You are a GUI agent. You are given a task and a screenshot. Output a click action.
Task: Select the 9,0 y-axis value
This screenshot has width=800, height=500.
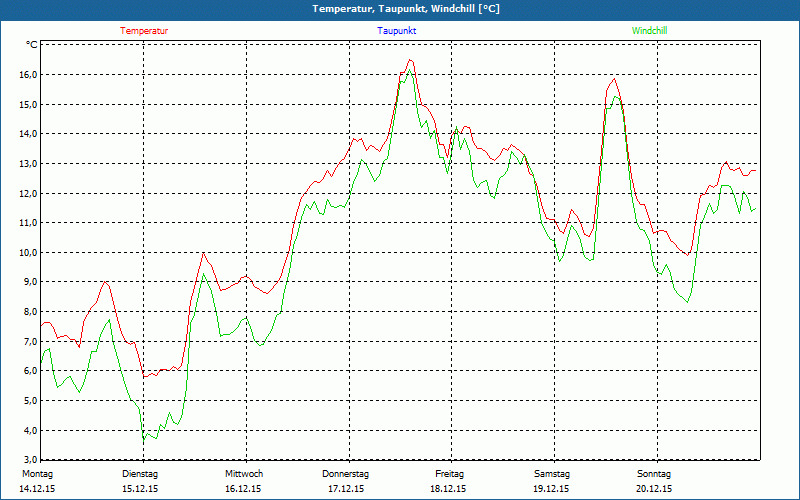coord(31,282)
